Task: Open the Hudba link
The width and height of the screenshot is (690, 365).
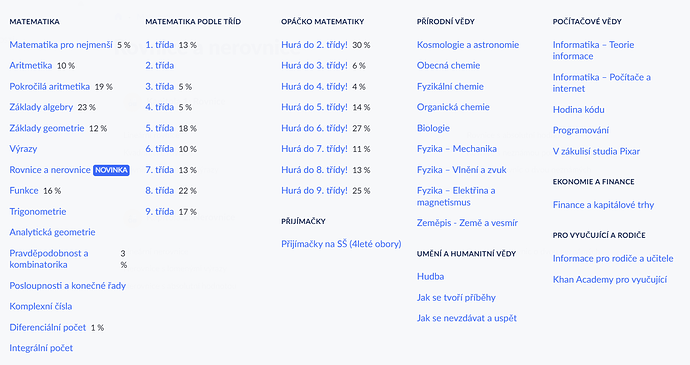Action: (x=430, y=277)
